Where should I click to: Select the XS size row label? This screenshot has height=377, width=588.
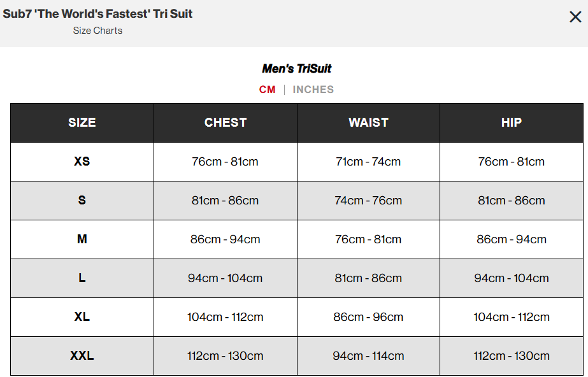pyautogui.click(x=82, y=162)
